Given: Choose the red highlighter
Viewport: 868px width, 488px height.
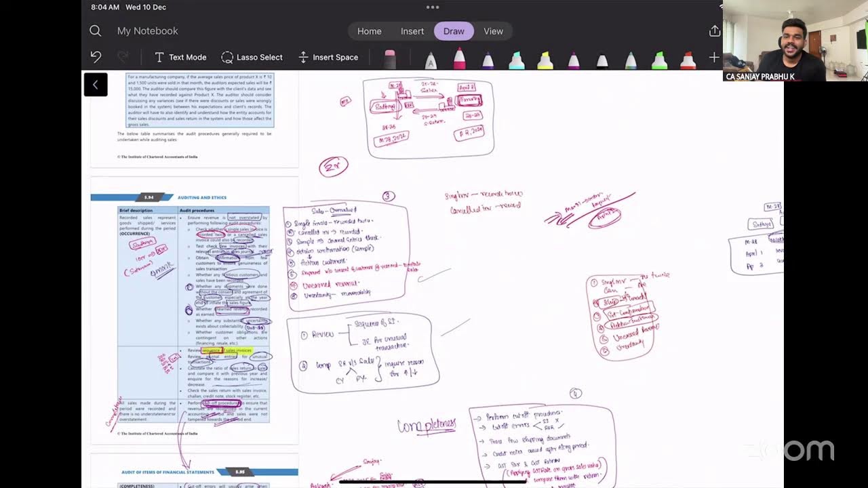Looking at the screenshot, I should pyautogui.click(x=688, y=60).
